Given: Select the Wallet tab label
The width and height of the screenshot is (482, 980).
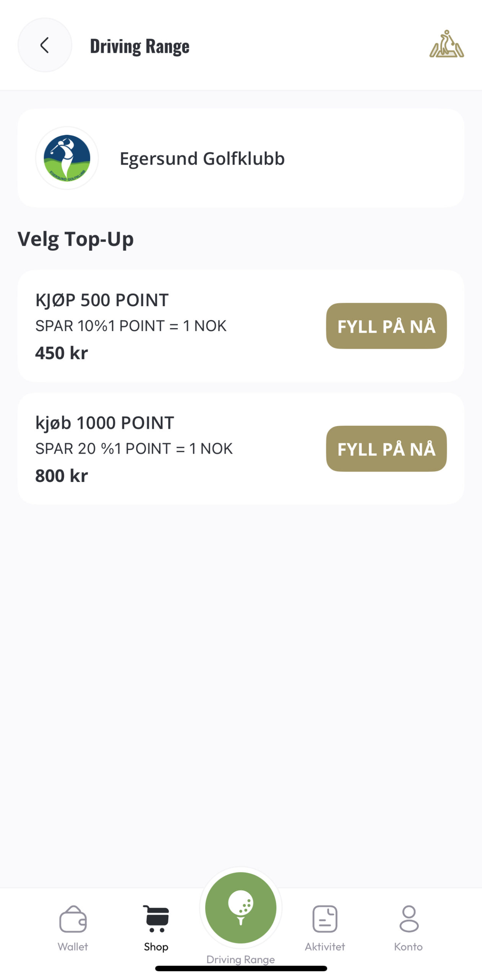Looking at the screenshot, I should point(73,947).
